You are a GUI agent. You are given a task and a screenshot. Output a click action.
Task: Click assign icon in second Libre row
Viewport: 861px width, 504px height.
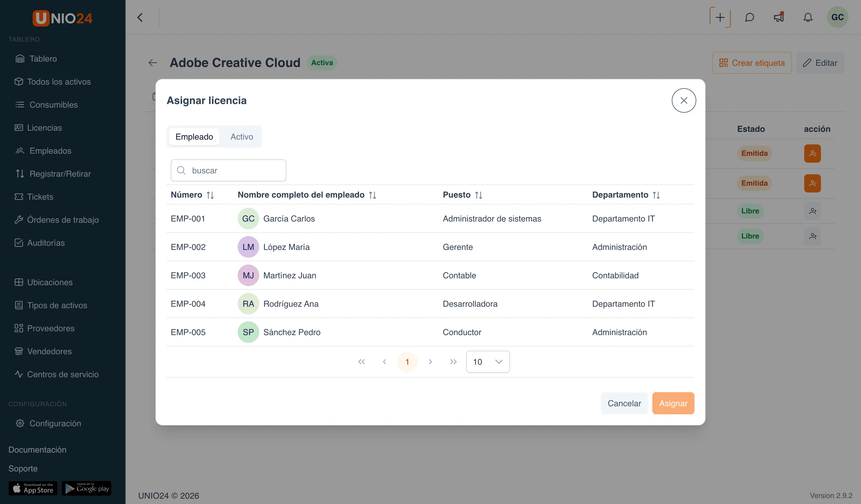[x=813, y=236]
